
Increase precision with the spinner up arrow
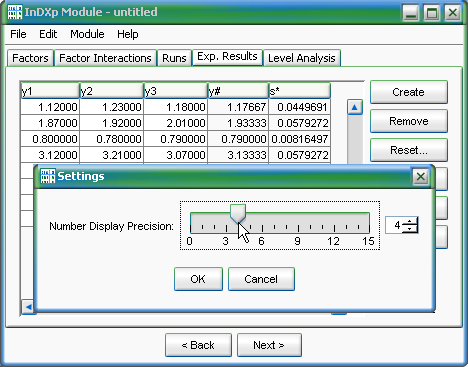point(409,221)
